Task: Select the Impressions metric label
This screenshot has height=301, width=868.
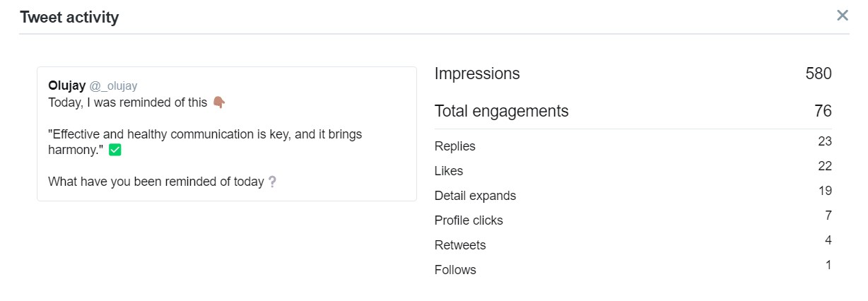Action: pyautogui.click(x=477, y=73)
